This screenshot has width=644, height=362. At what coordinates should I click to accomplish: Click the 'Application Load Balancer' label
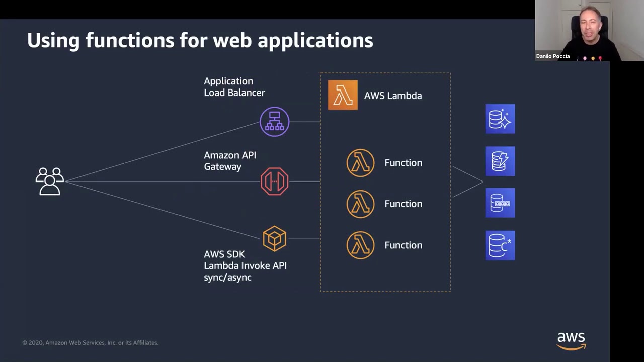tap(234, 87)
